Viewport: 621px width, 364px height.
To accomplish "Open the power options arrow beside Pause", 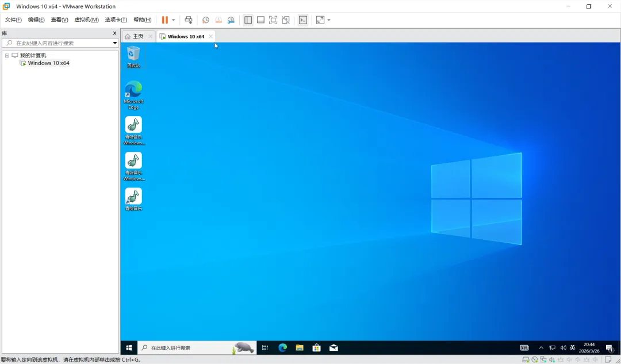I will pyautogui.click(x=173, y=20).
